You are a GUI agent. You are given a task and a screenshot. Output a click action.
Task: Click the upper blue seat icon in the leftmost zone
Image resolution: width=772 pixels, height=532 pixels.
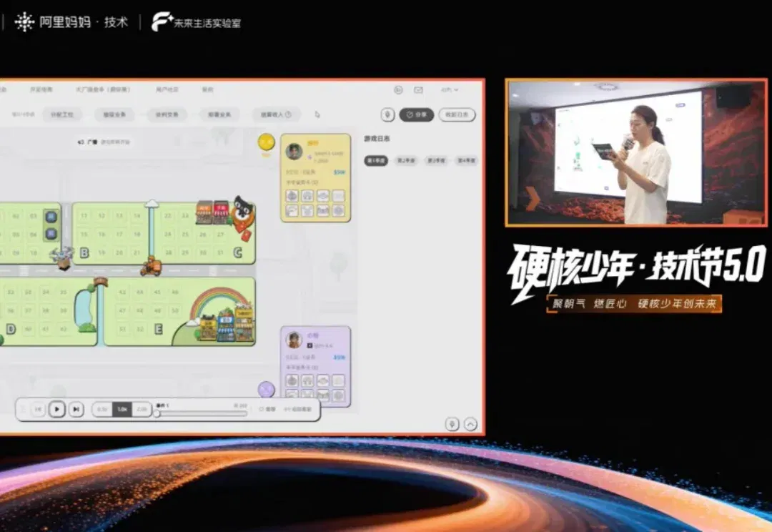[51, 217]
